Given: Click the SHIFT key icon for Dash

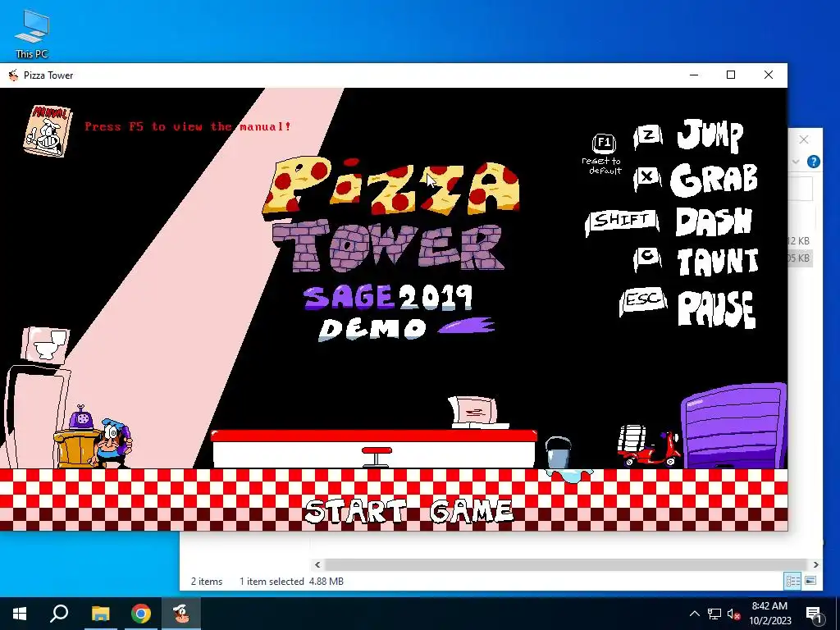Looking at the screenshot, I should [622, 221].
